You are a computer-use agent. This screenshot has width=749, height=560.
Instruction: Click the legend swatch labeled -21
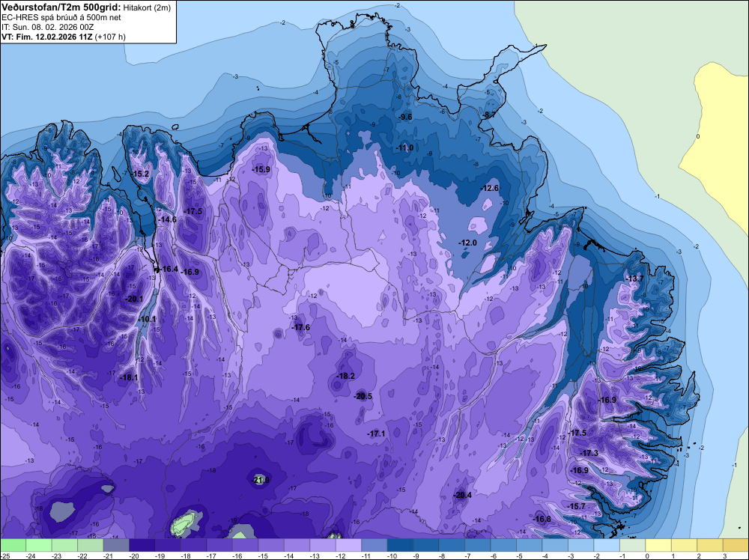116,546
